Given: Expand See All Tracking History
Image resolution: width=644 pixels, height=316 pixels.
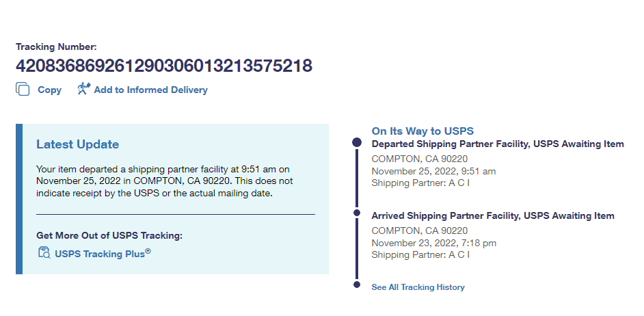Looking at the screenshot, I should [418, 287].
